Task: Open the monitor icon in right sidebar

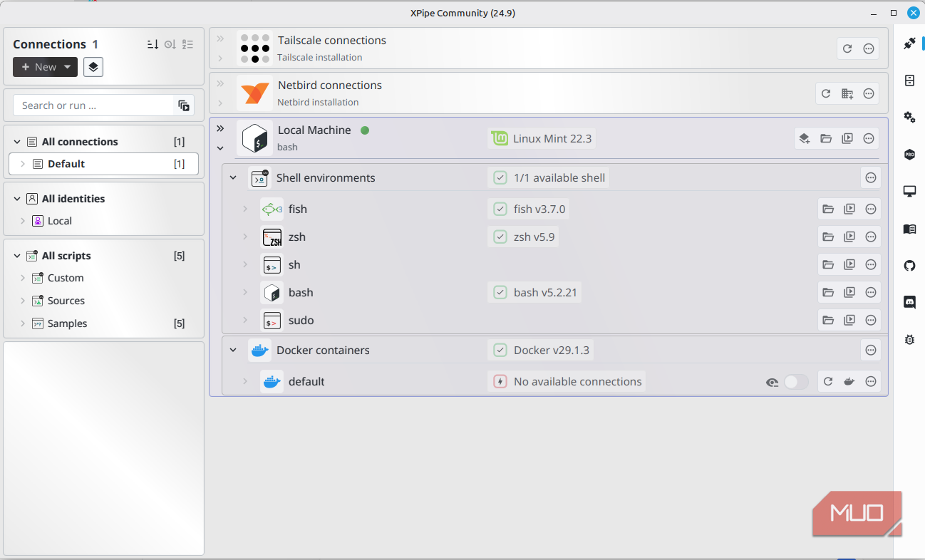Action: (909, 191)
